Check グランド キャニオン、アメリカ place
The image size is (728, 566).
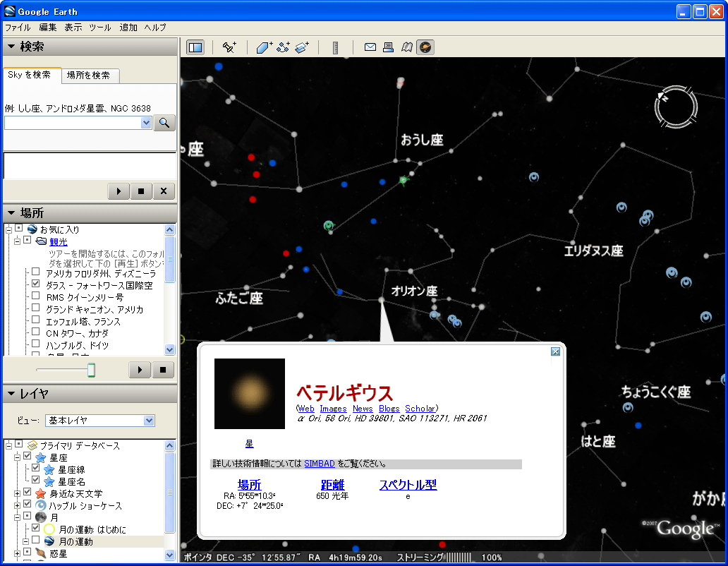(35, 308)
